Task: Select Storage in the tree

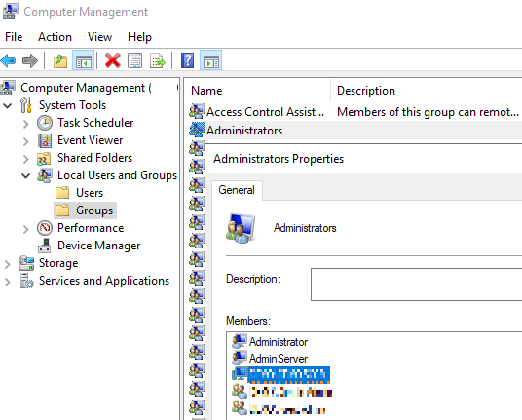Action: pos(58,263)
